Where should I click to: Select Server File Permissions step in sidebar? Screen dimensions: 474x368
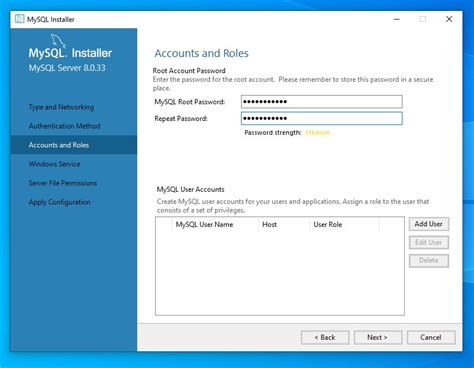pyautogui.click(x=73, y=183)
